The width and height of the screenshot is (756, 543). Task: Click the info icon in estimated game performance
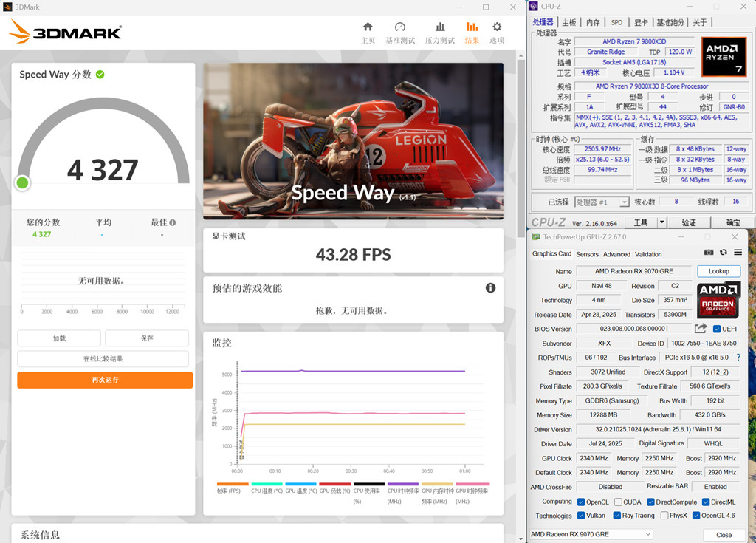coord(490,287)
